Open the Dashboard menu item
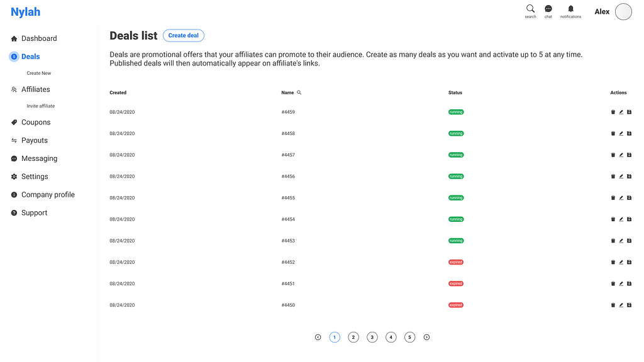This screenshot has width=644, height=362. point(38,38)
